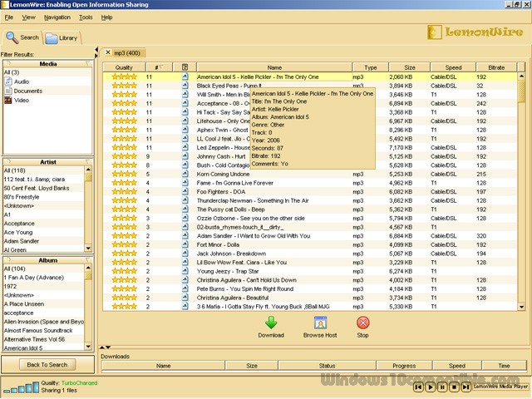The width and height of the screenshot is (532, 399).
Task: Click file icon for Fort Minor - Dolla row
Action: point(185,244)
